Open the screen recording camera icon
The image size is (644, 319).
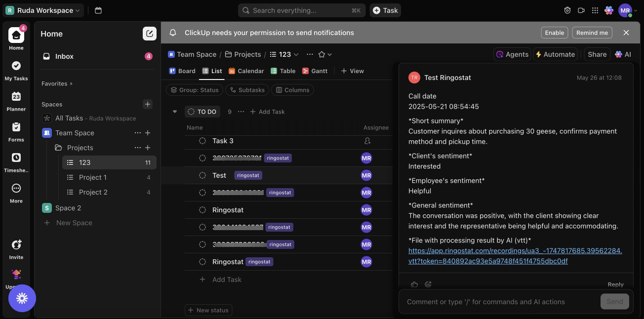[x=581, y=10]
